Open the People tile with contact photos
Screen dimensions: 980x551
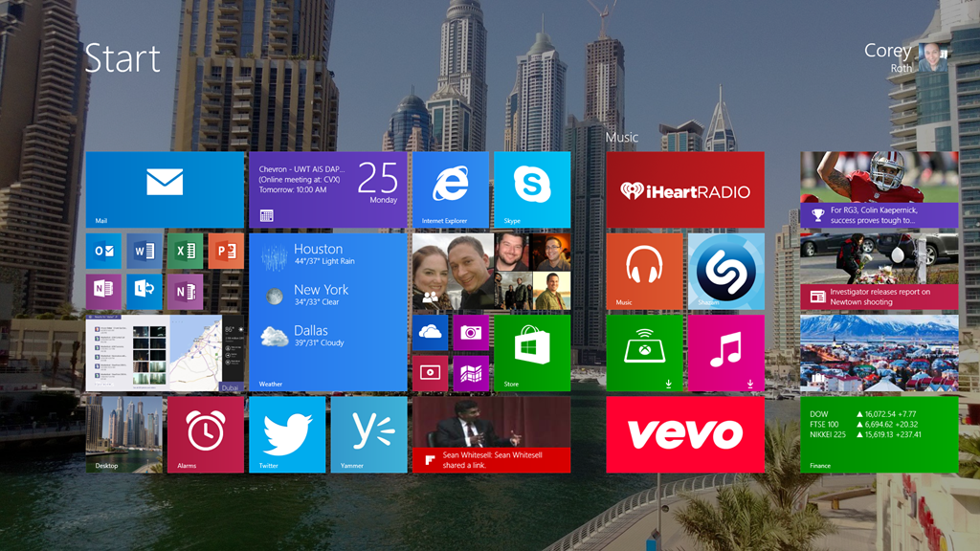tap(491, 272)
